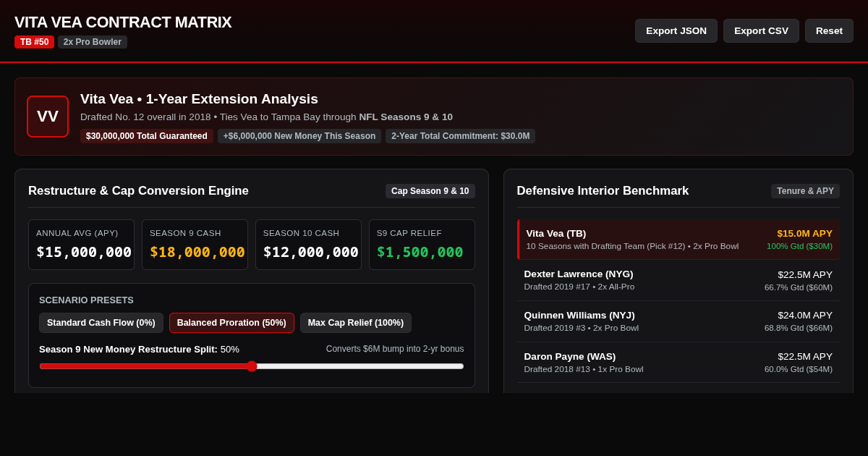The image size is (868, 456).
Task: Select the Annual Avg (APY) card
Action: pyautogui.click(x=81, y=245)
